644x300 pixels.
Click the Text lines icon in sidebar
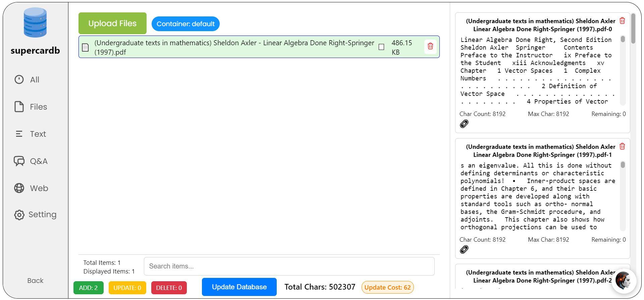coord(19,134)
